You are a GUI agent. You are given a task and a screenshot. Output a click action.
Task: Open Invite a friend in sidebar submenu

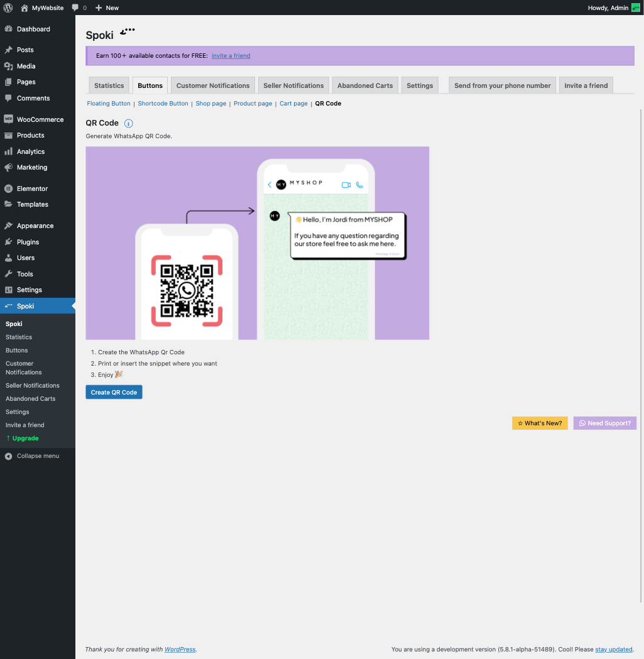(x=25, y=425)
